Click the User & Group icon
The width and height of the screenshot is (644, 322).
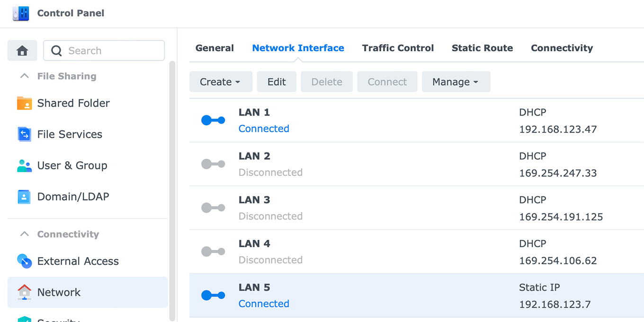pos(24,165)
